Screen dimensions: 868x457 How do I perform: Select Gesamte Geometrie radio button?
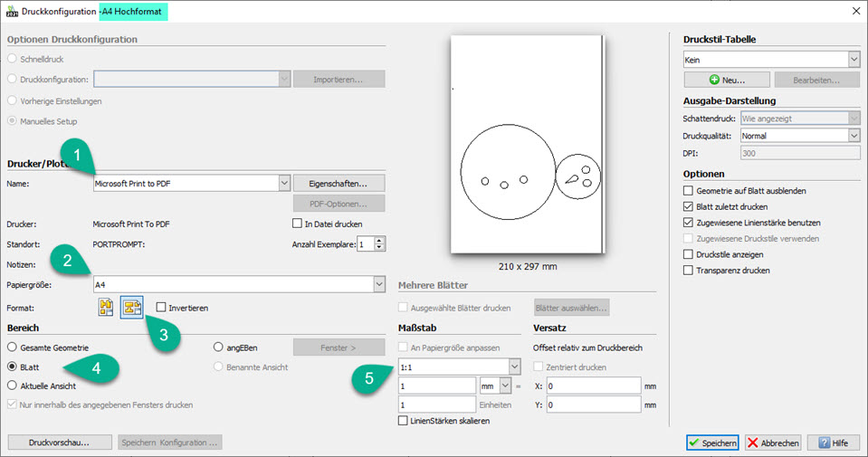tap(13, 347)
